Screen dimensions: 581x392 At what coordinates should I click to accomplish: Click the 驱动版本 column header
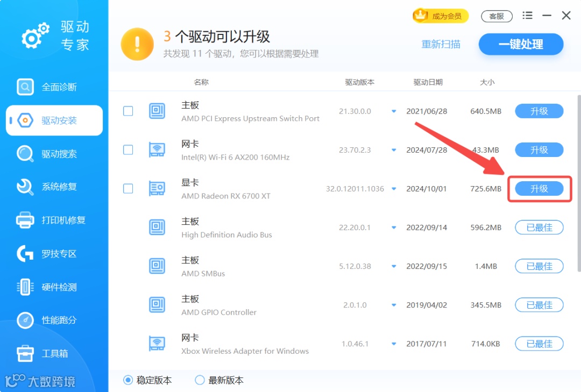click(359, 82)
